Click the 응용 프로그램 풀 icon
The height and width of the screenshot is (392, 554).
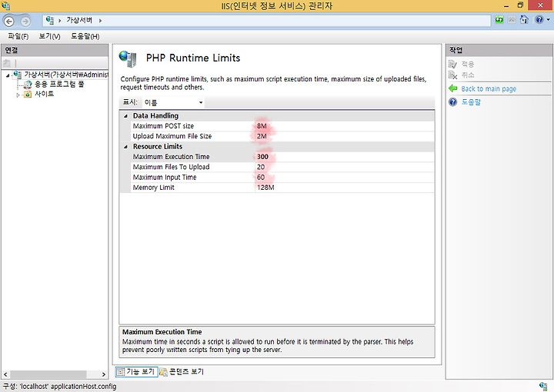[28, 85]
